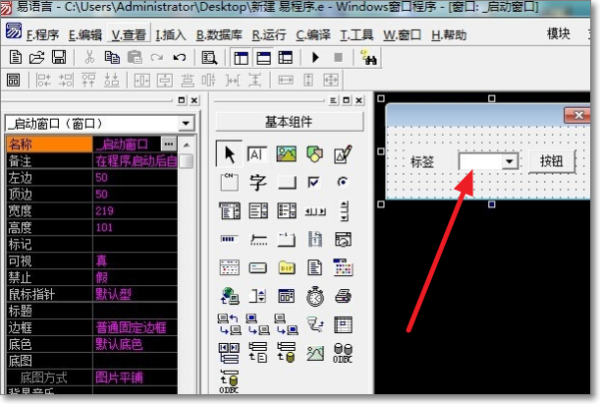Select the upper ODBC external database icon
600x404 pixels.
click(x=343, y=353)
